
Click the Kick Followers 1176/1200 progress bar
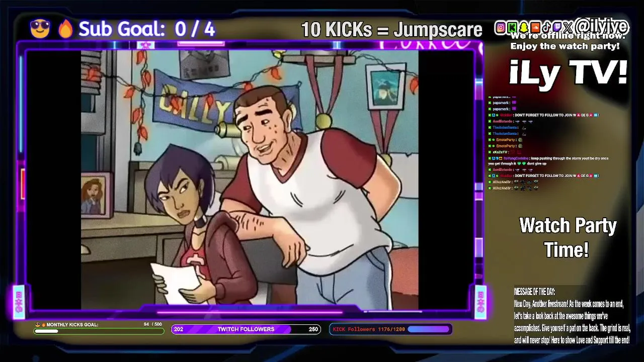390,329
